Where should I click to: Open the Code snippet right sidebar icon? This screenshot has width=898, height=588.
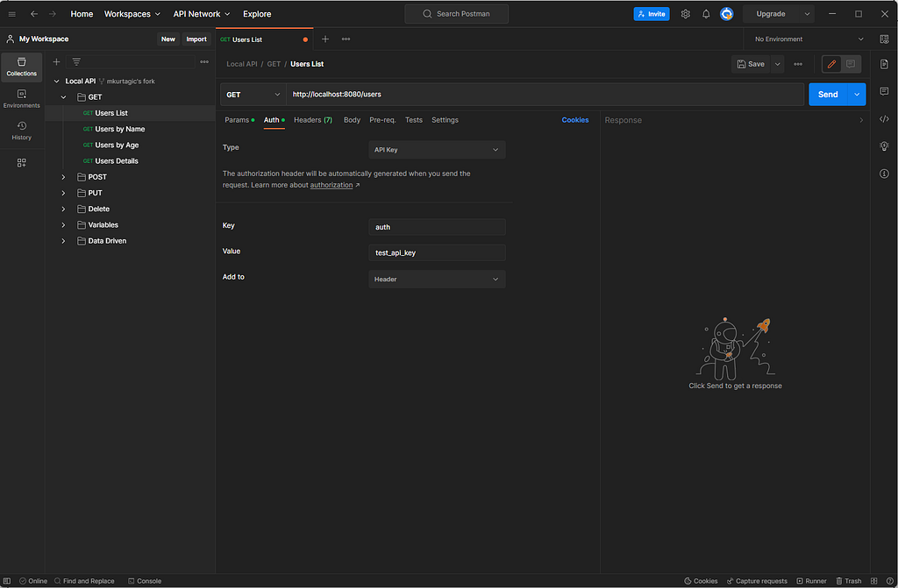point(884,119)
